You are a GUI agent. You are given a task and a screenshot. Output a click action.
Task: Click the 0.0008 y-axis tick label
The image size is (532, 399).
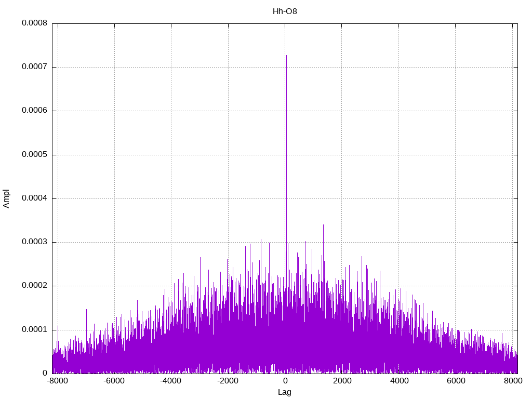click(x=34, y=23)
